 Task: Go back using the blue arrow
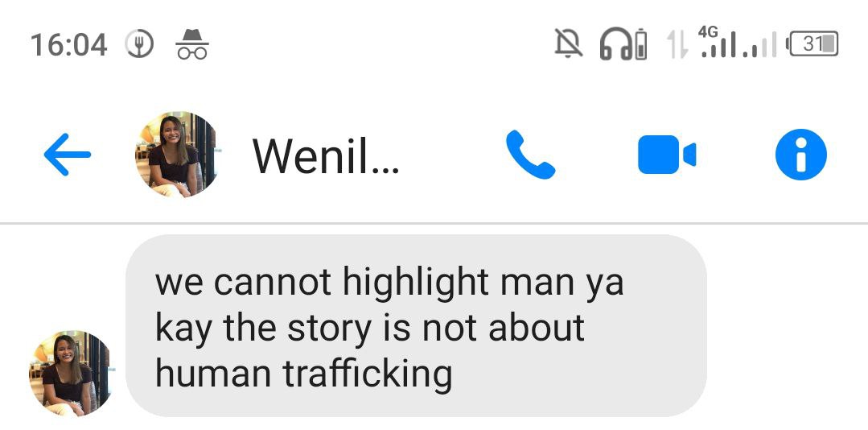tap(67, 155)
